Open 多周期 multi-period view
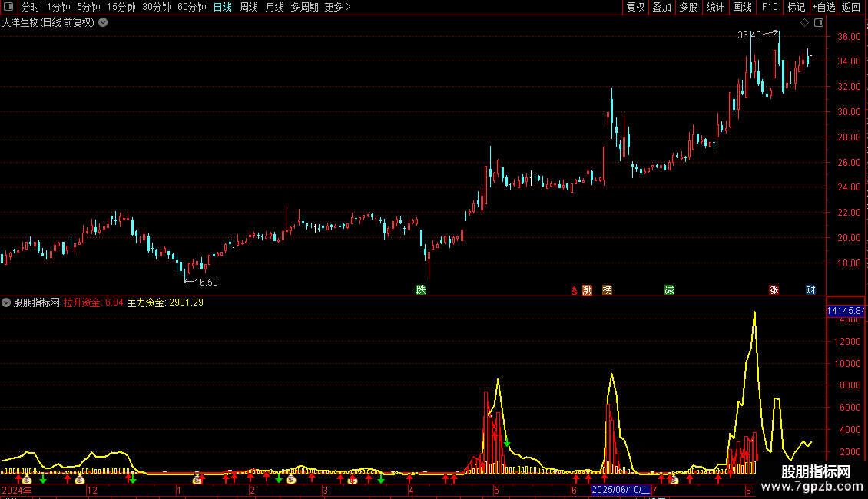Screen dimensions: 868x499 pos(304,7)
